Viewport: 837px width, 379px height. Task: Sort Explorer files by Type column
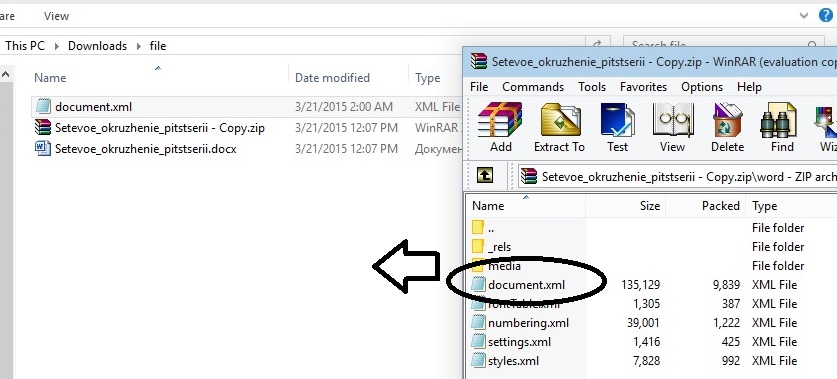click(x=428, y=78)
